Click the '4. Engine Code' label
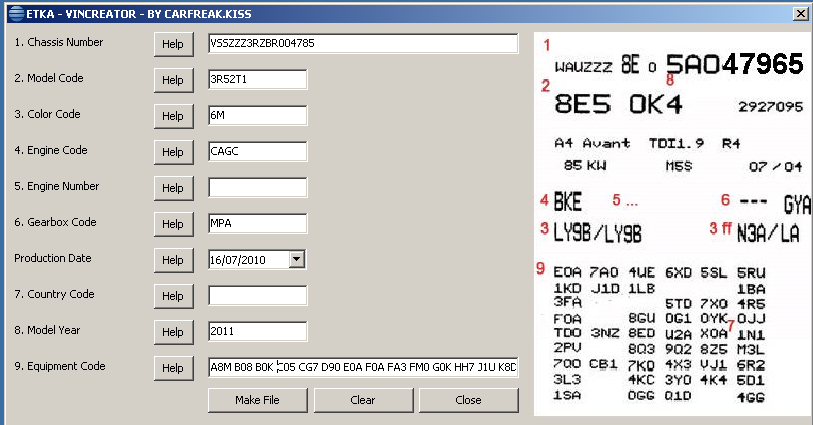The height and width of the screenshot is (425, 813). (51, 150)
